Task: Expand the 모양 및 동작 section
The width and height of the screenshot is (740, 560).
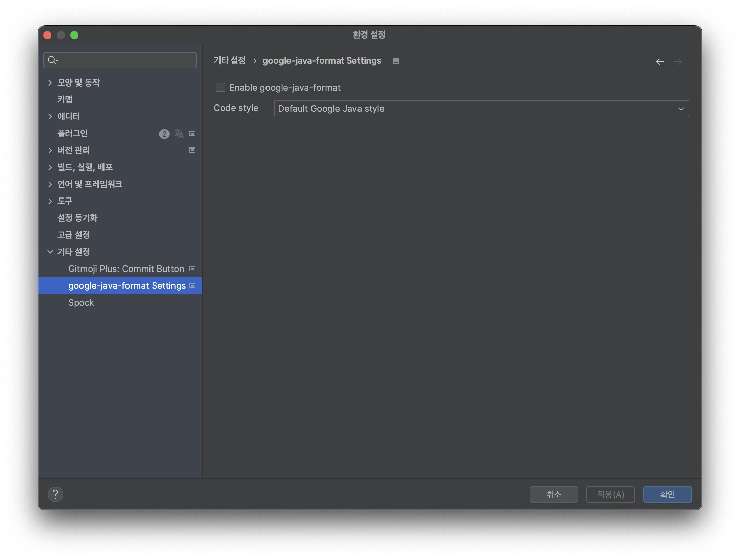Action: (50, 83)
